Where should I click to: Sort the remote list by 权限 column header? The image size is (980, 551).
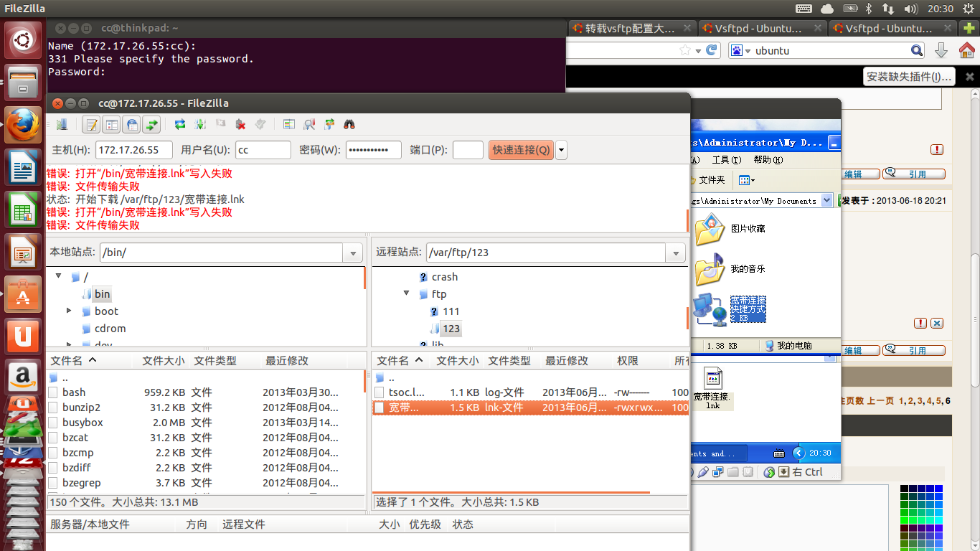tap(628, 361)
